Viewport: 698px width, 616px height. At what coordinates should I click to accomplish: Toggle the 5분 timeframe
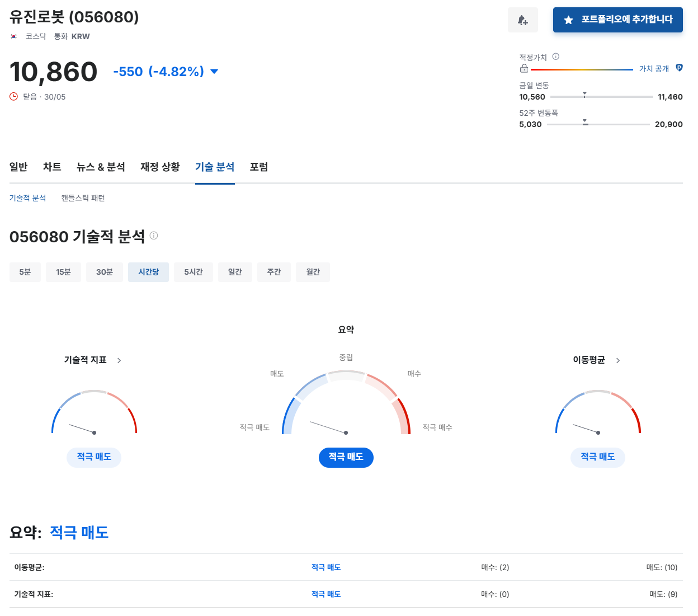tap(25, 272)
